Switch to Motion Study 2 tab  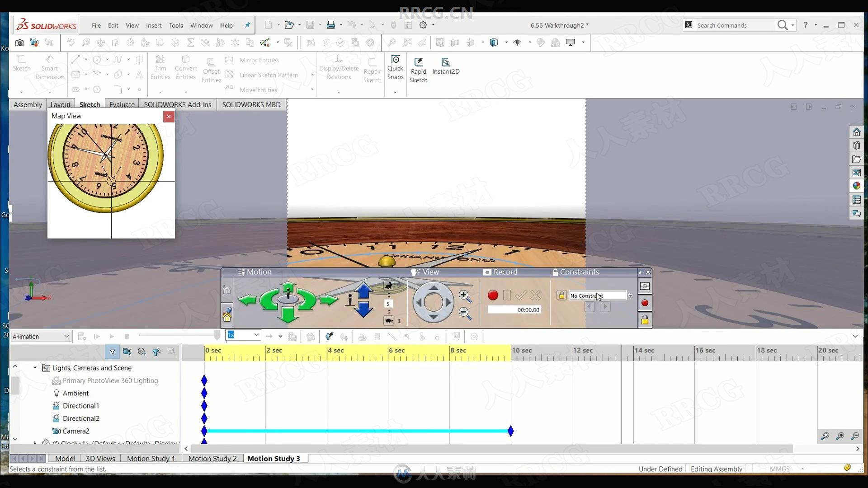click(x=212, y=458)
